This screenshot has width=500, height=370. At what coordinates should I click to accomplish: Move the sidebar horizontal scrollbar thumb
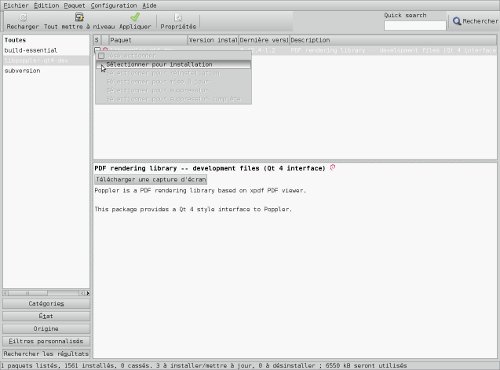click(x=28, y=293)
